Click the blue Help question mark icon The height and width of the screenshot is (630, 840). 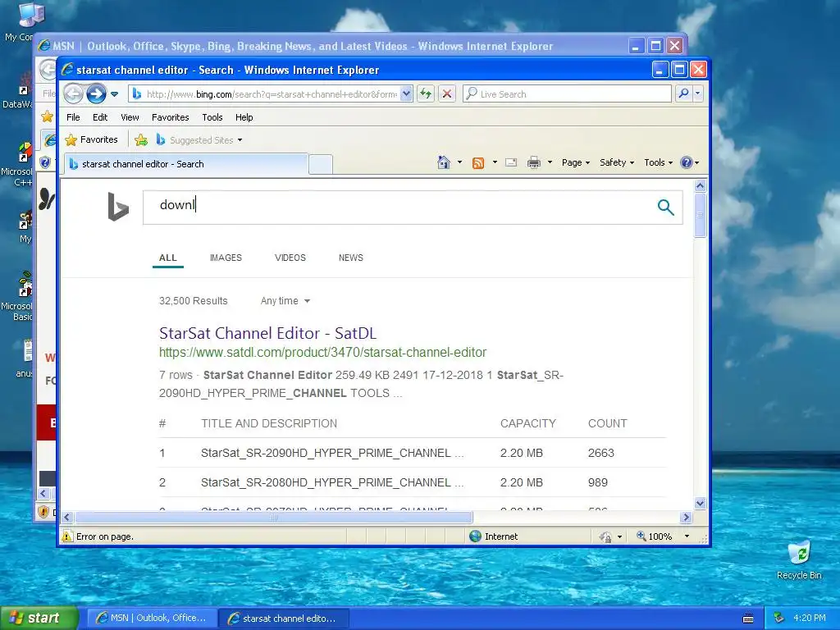[x=687, y=162]
